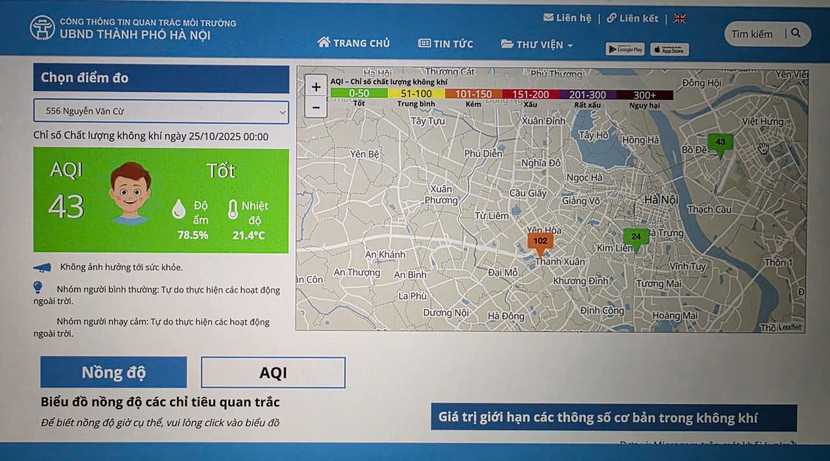Select the green 43 AQI map marker
The height and width of the screenshot is (461, 830).
(720, 143)
